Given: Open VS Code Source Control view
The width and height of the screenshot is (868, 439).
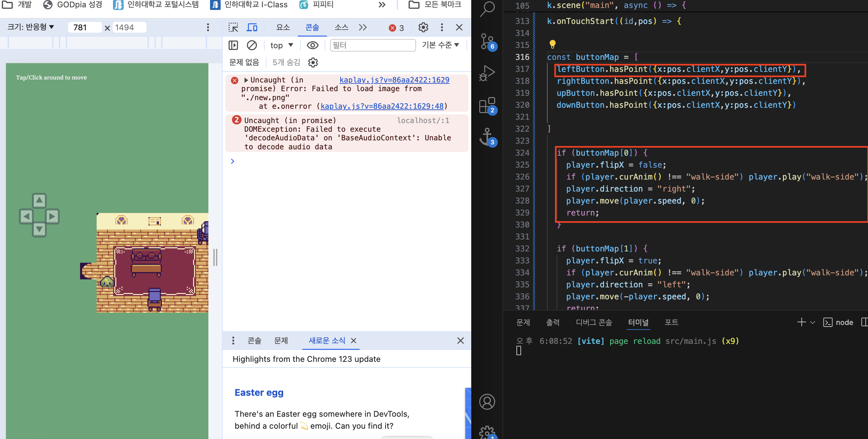Looking at the screenshot, I should pos(487,42).
